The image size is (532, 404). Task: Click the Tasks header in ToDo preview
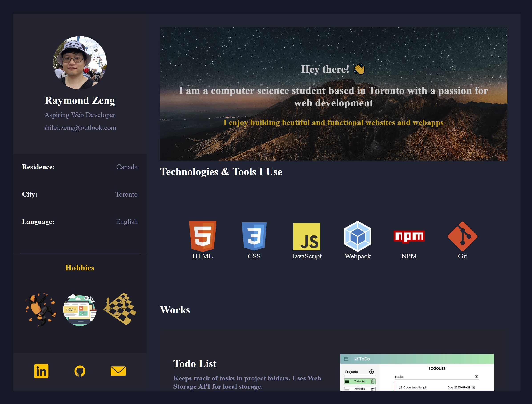[399, 377]
